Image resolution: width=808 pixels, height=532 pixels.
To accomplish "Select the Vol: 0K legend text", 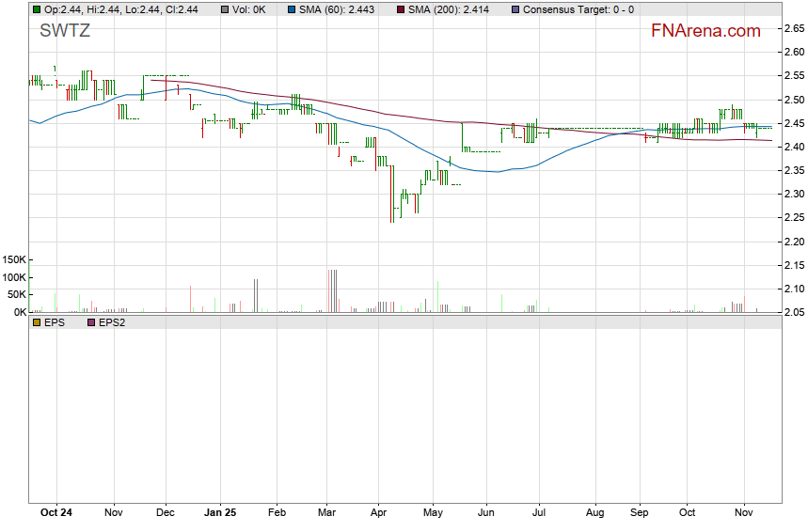I will pos(251,9).
